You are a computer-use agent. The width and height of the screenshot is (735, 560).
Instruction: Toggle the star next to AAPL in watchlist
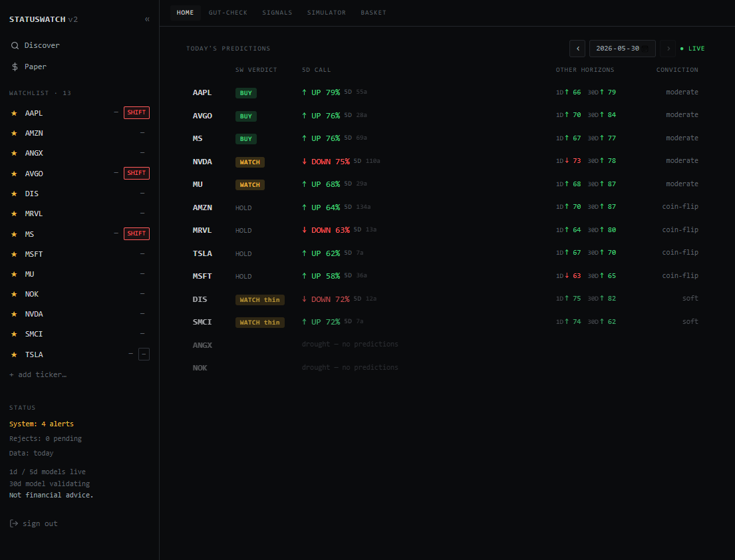point(14,113)
